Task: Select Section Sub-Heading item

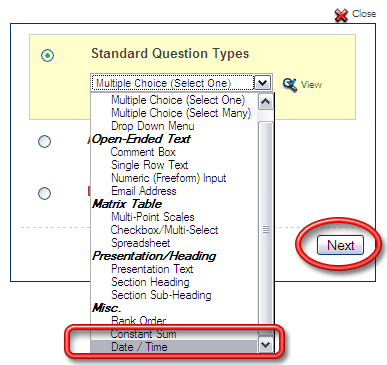Action: (x=161, y=295)
